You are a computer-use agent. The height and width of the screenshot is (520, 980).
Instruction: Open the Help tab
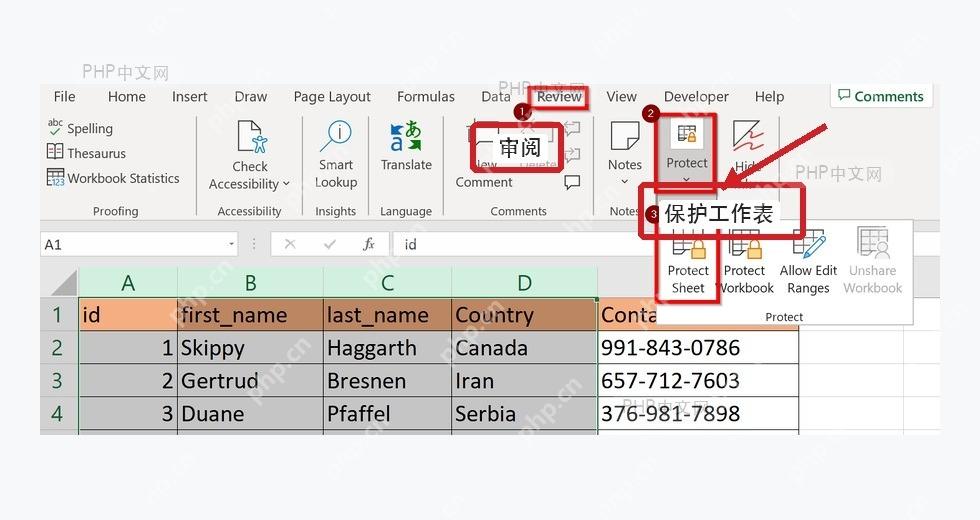[x=769, y=97]
